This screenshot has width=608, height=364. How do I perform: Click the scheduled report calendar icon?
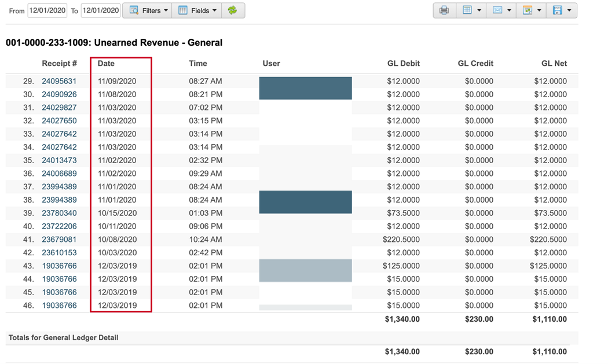click(x=528, y=10)
